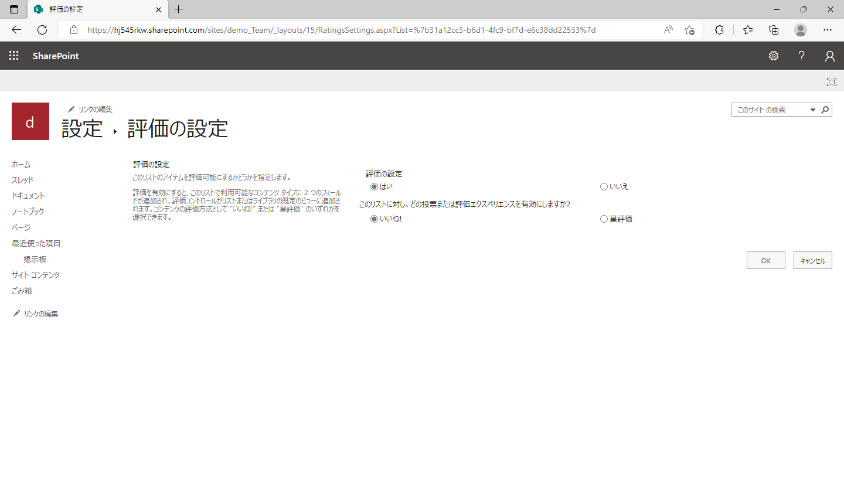844x504 pixels.
Task: Select the いいえ radio button
Action: coord(604,187)
